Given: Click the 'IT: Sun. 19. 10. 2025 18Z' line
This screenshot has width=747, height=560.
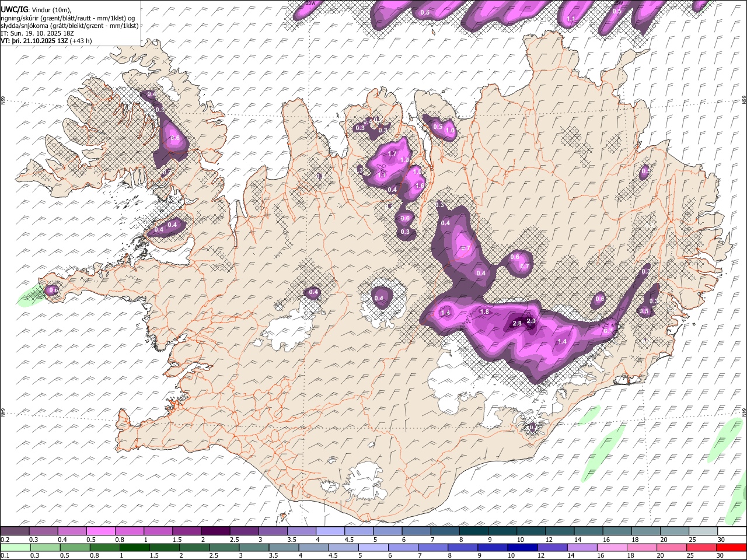Looking at the screenshot, I should click(x=37, y=33).
